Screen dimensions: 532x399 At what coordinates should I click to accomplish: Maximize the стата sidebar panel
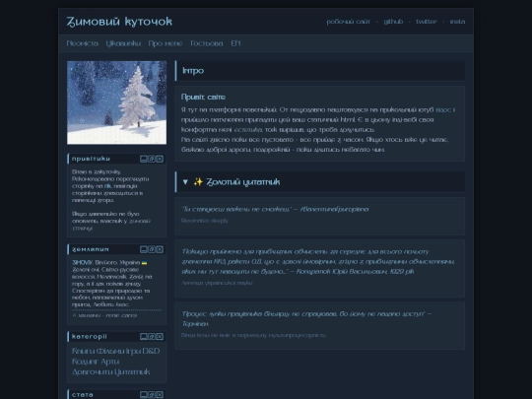pos(152,395)
